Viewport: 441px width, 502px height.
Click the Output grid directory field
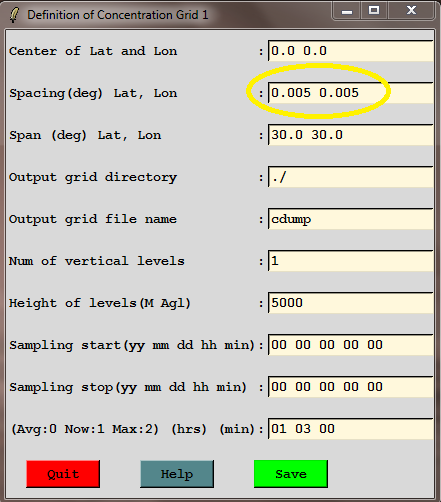click(x=351, y=177)
